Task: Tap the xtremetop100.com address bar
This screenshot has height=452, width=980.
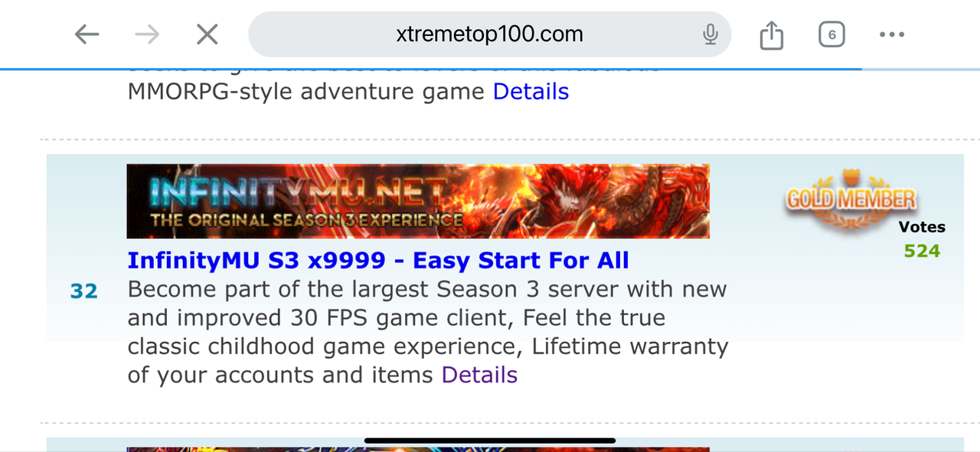Action: pos(490,34)
